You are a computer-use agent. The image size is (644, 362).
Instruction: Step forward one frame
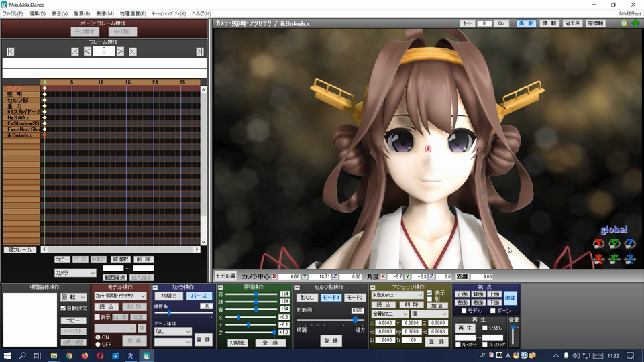pos(120,52)
